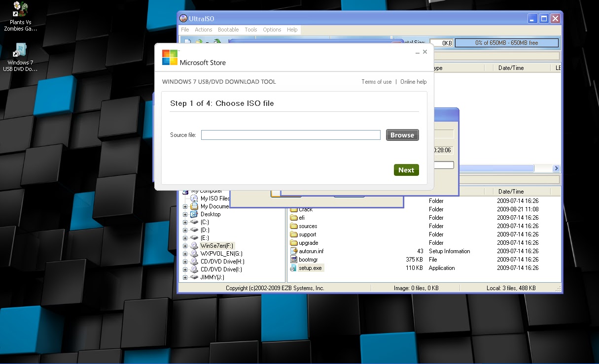Screen dimensions: 599x364
Task: Select the CD/DVD Drive(I:) icon
Action: tap(194, 269)
